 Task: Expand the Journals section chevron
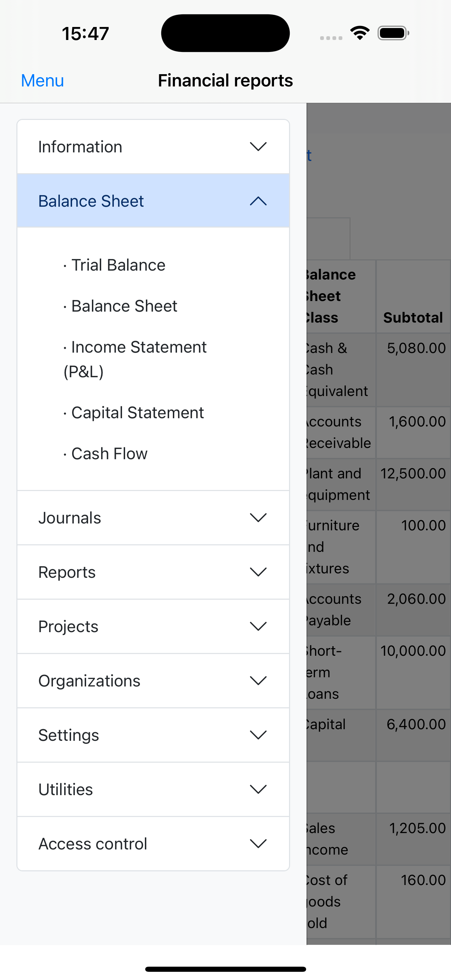(x=258, y=518)
